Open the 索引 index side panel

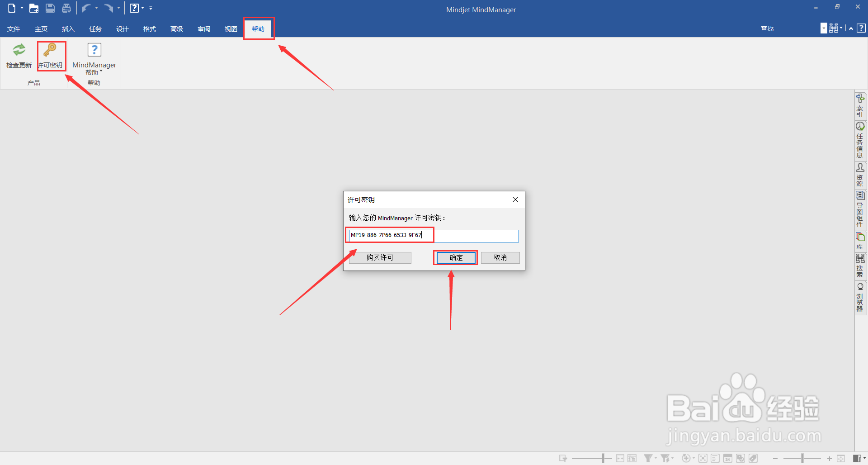(860, 105)
